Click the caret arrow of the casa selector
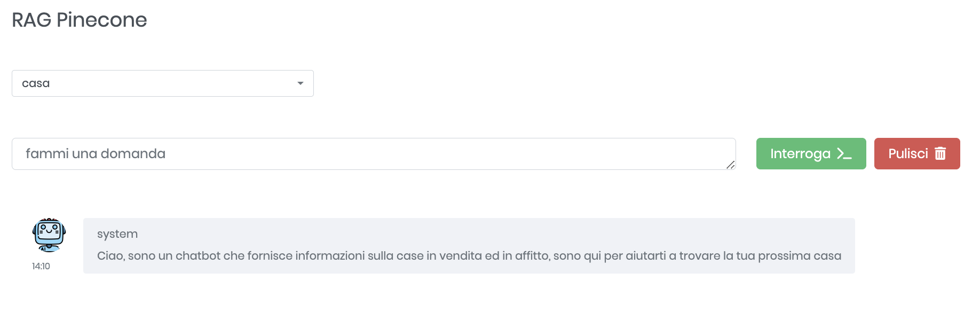 pos(301,83)
